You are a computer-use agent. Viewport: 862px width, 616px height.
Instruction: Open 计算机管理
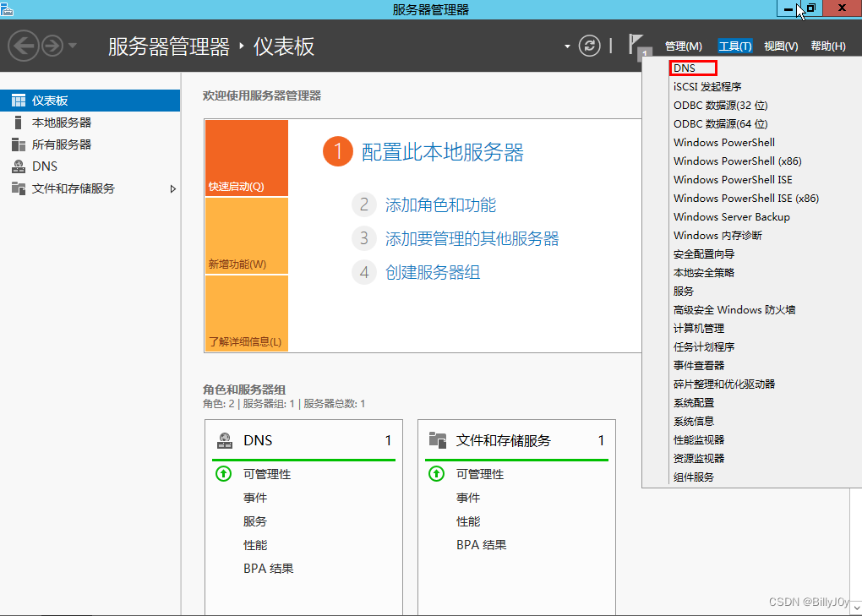click(699, 329)
